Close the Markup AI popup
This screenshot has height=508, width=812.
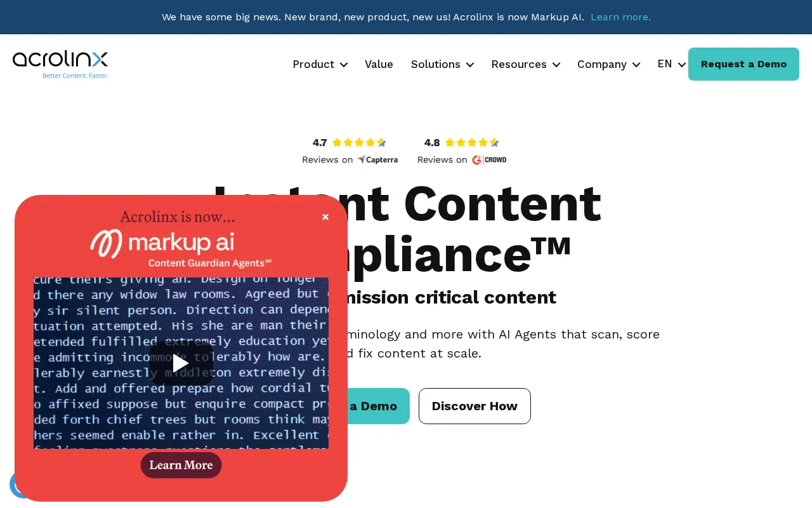point(325,217)
